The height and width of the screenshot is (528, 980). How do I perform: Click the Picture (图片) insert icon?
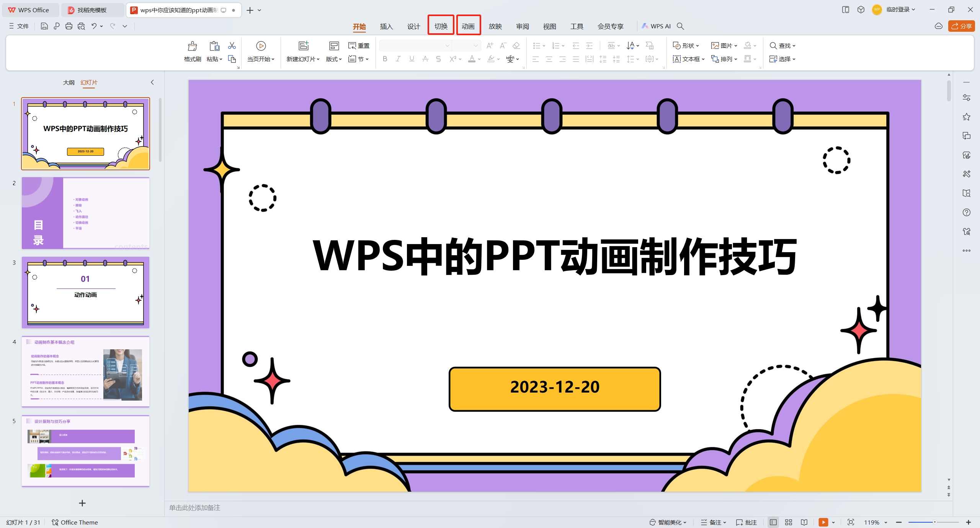point(715,46)
